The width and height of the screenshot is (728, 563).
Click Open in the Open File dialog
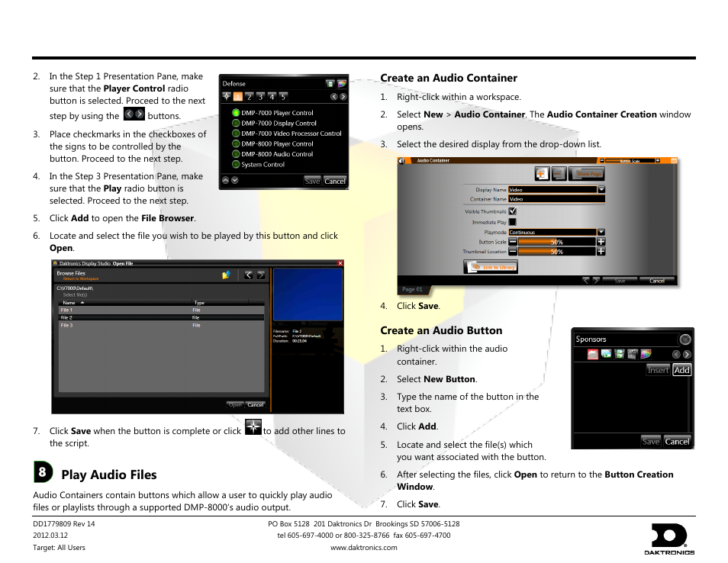(235, 405)
